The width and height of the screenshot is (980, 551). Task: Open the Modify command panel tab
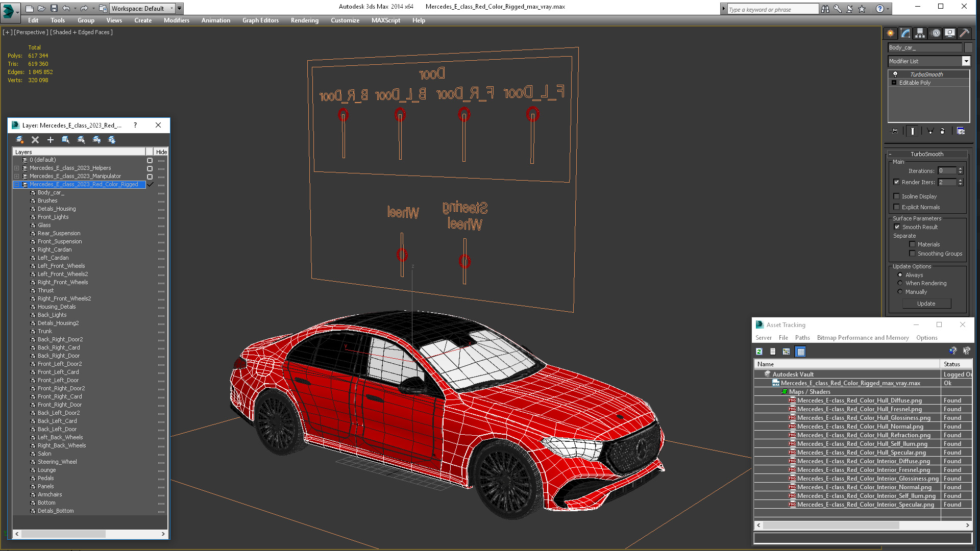pyautogui.click(x=905, y=33)
